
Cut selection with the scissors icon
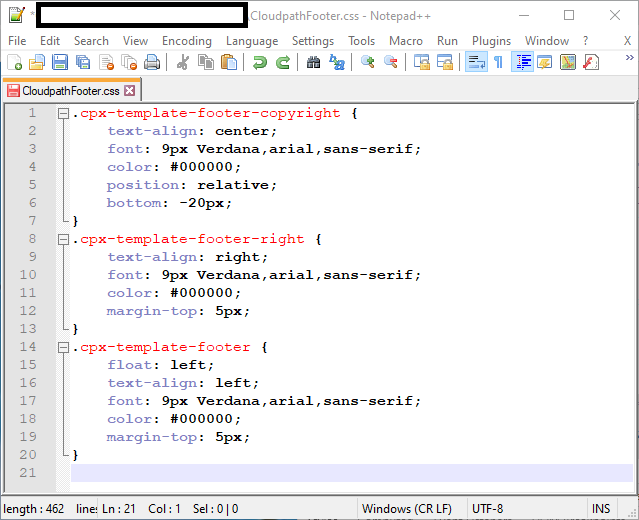click(183, 62)
